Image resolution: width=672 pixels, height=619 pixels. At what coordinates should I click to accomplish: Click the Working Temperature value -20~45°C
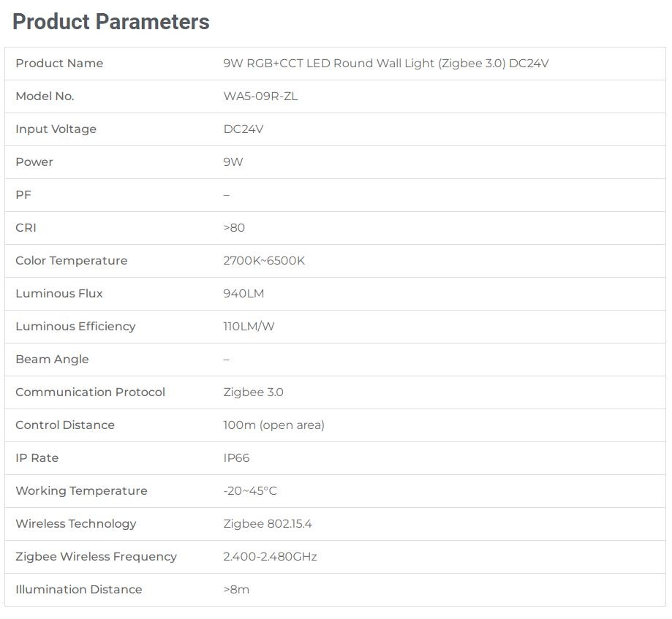(250, 491)
